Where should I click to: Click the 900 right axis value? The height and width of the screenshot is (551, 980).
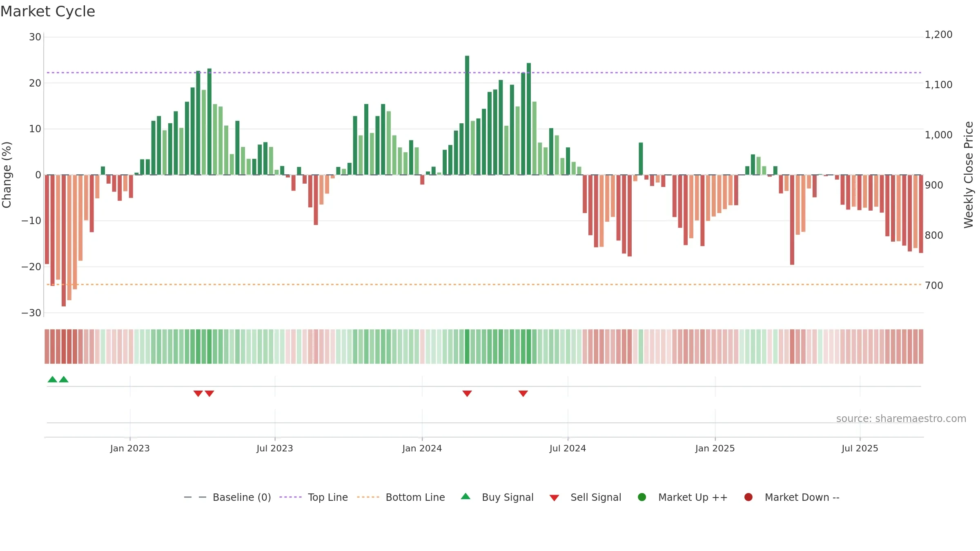point(934,185)
